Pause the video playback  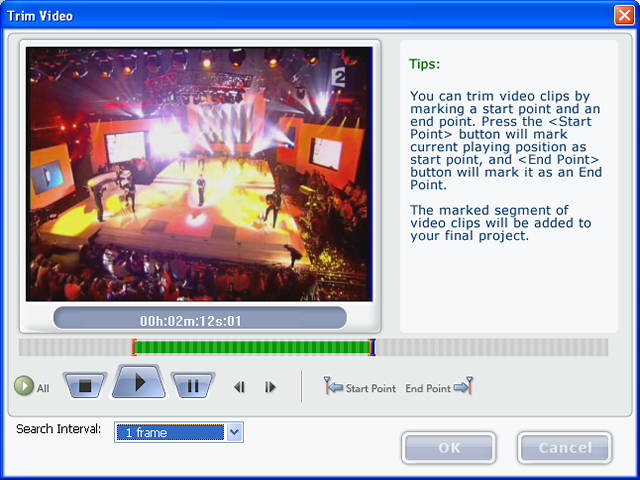[x=192, y=386]
